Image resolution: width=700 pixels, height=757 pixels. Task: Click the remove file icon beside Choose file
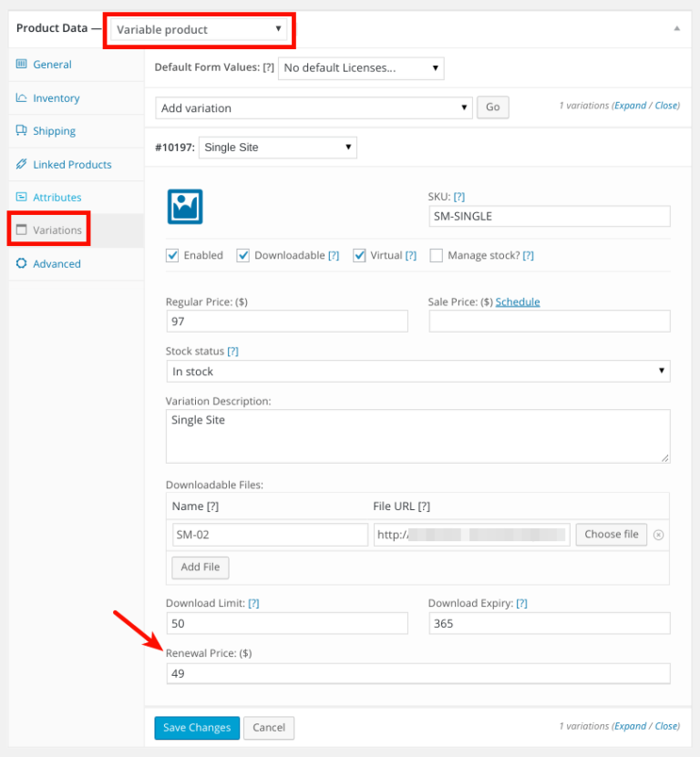pyautogui.click(x=658, y=535)
